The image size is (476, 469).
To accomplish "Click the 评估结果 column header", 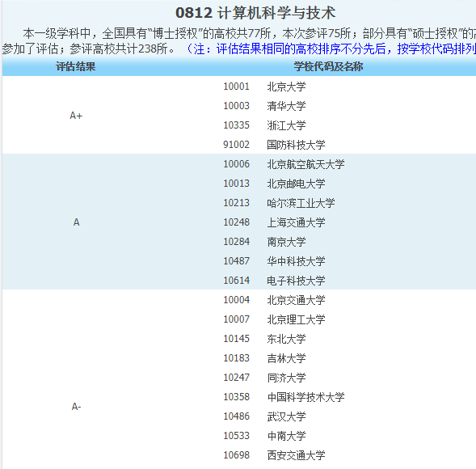I will 76,66.
